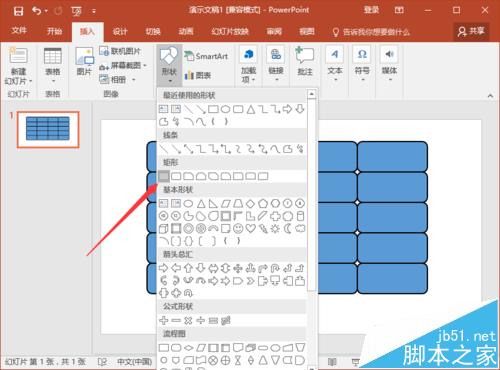Pick the Diamond basic shape

point(250,203)
